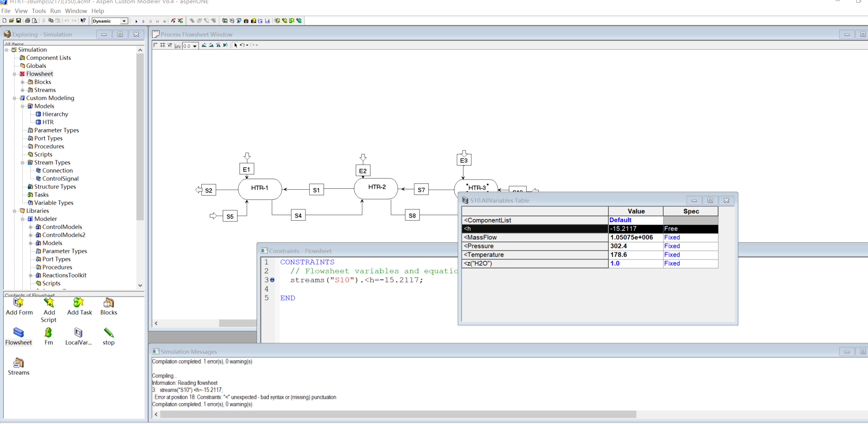Click the Print Preview icon
868x424 pixels.
(x=34, y=21)
